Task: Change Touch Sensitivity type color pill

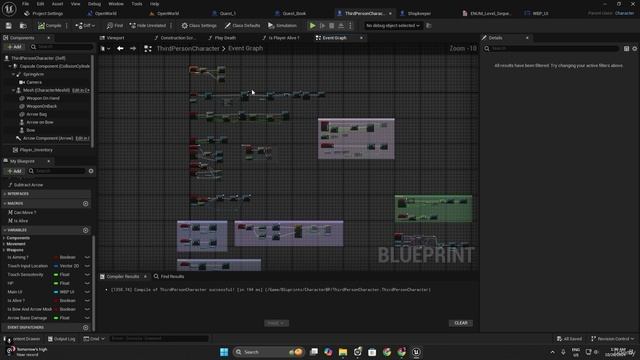Action: click(x=56, y=275)
